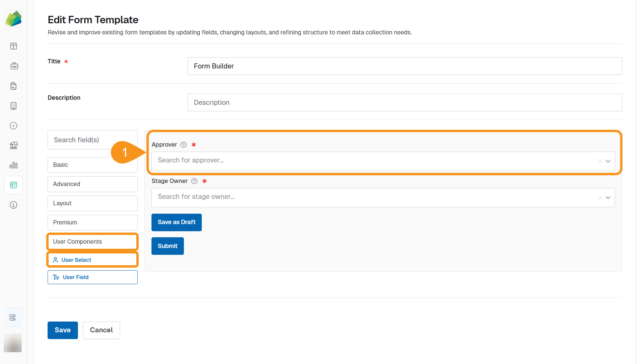Select the check-circle approvals icon
The width and height of the screenshot is (637, 364).
click(x=13, y=125)
